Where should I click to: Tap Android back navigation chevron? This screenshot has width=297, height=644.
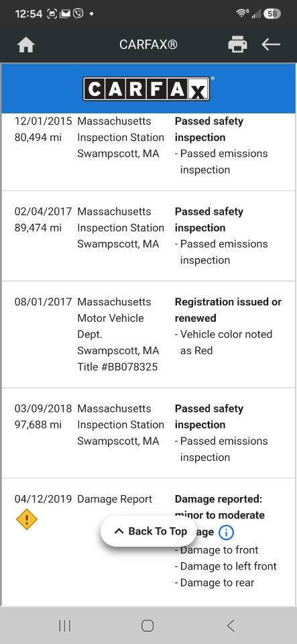(231, 625)
